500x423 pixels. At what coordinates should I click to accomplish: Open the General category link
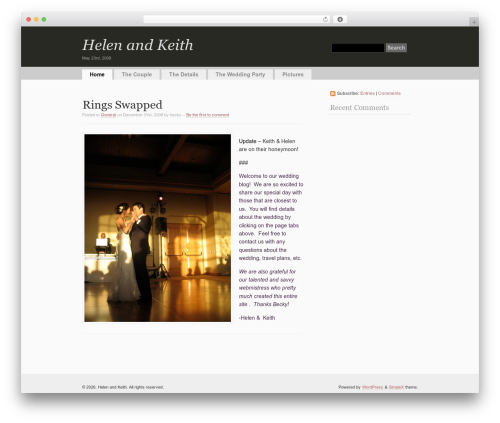point(108,115)
